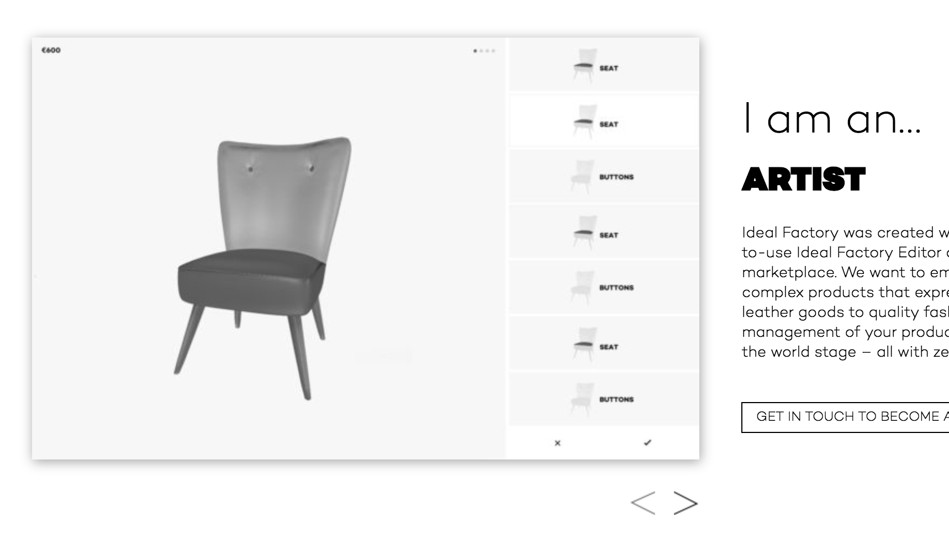
Task: Click the ARTIST heading
Action: pyautogui.click(x=803, y=179)
